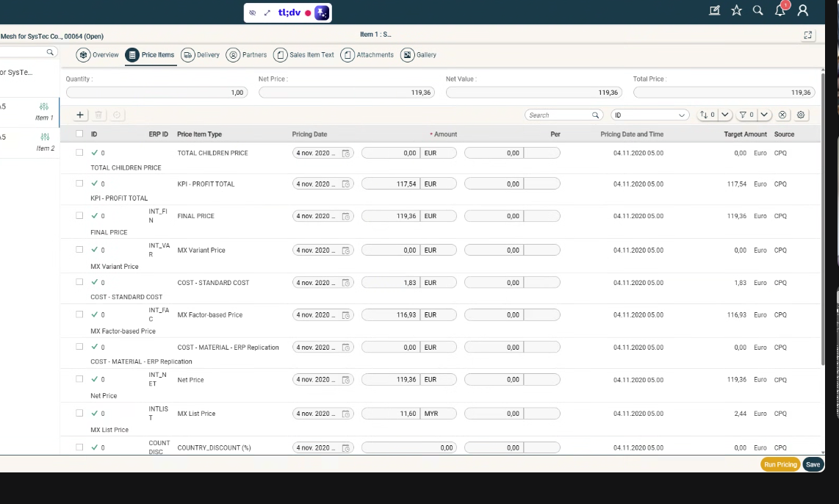Click the favorites star icon
This screenshot has height=504, width=839.
pyautogui.click(x=736, y=10)
